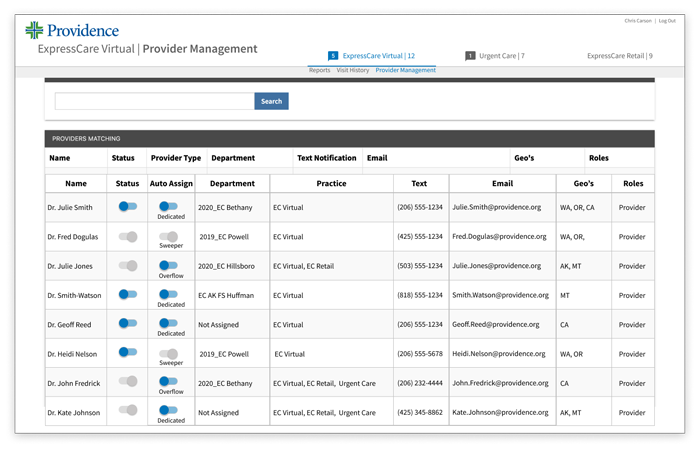700x450 pixels.
Task: Click Not Assigned department for Dr. Geoff Reed
Action: 218,325
